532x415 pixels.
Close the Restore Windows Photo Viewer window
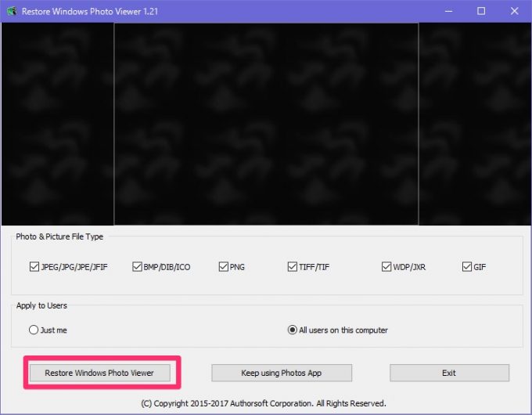(514, 11)
